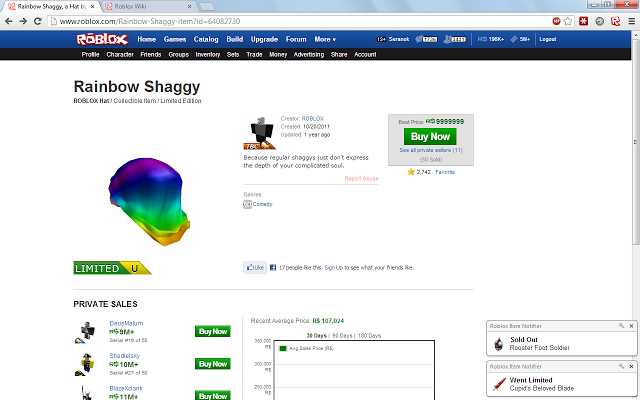Screen dimensions: 640x400
Task: Dismiss the Went Limited notification
Action: coord(631,366)
